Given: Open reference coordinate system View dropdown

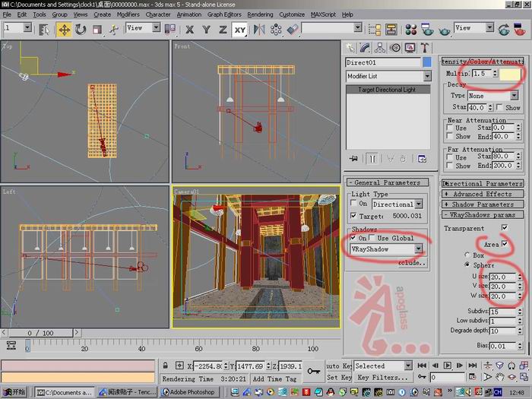Looking at the screenshot, I should [x=143, y=28].
